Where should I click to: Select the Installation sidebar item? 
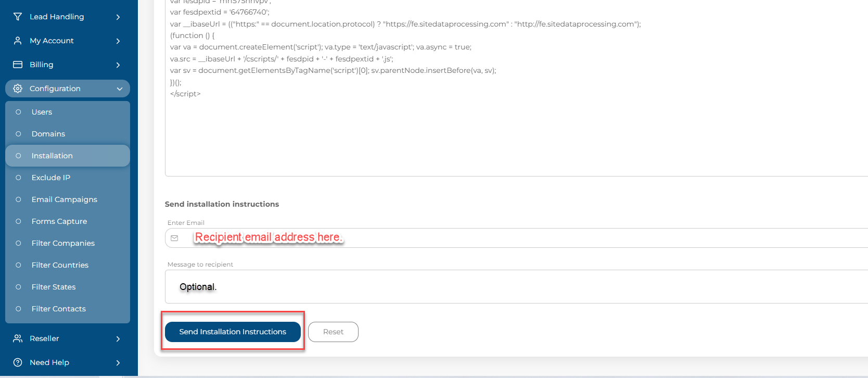tap(68, 156)
